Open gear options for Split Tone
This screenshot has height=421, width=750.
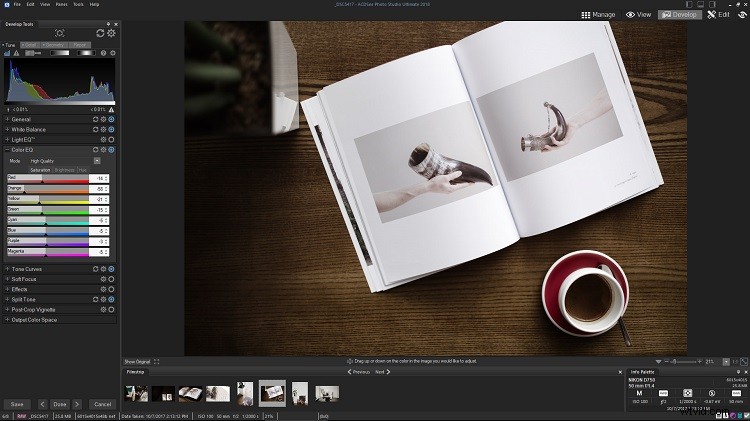click(x=103, y=299)
